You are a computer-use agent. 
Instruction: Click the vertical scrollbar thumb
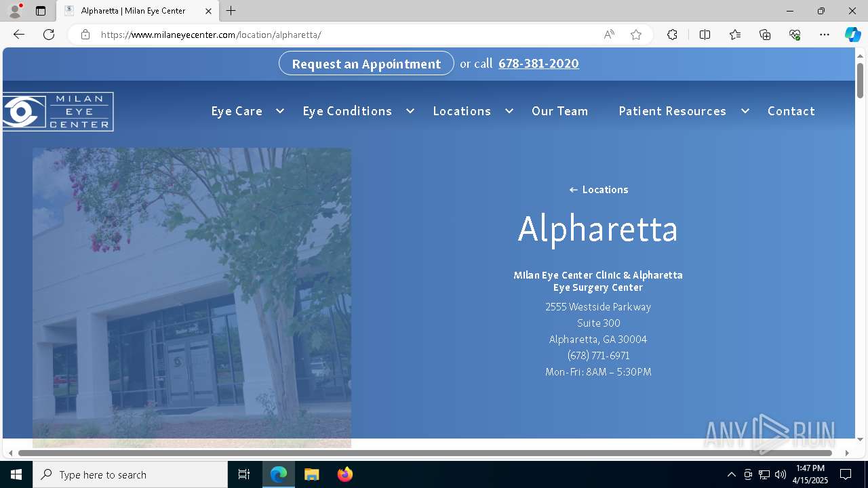tap(860, 80)
